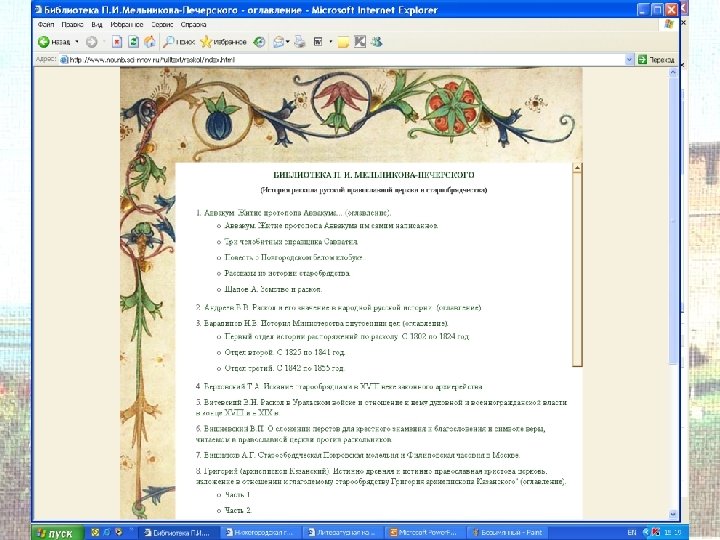Click the Edit with Word icon

tap(318, 42)
